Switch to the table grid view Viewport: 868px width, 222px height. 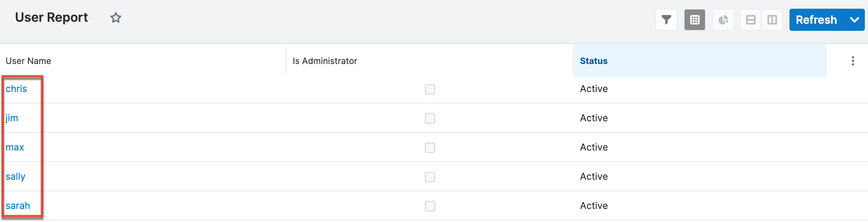tap(695, 20)
